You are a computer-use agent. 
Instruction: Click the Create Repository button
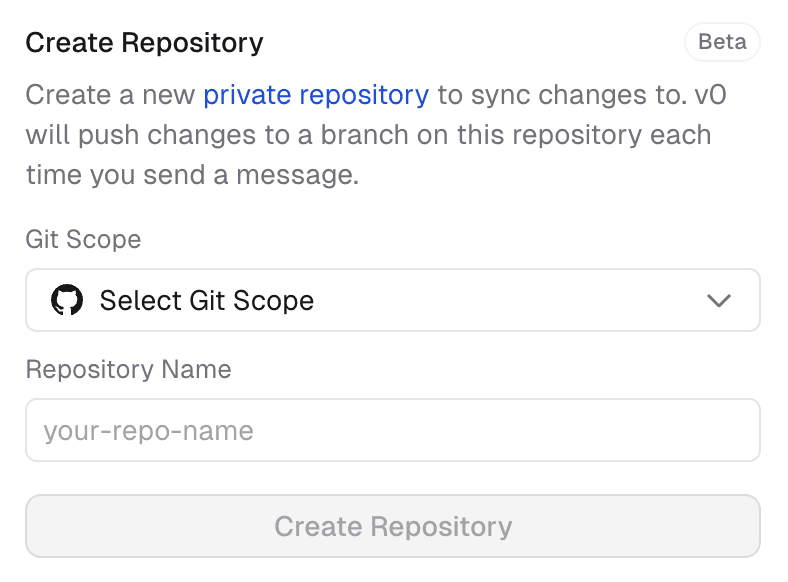click(392, 526)
